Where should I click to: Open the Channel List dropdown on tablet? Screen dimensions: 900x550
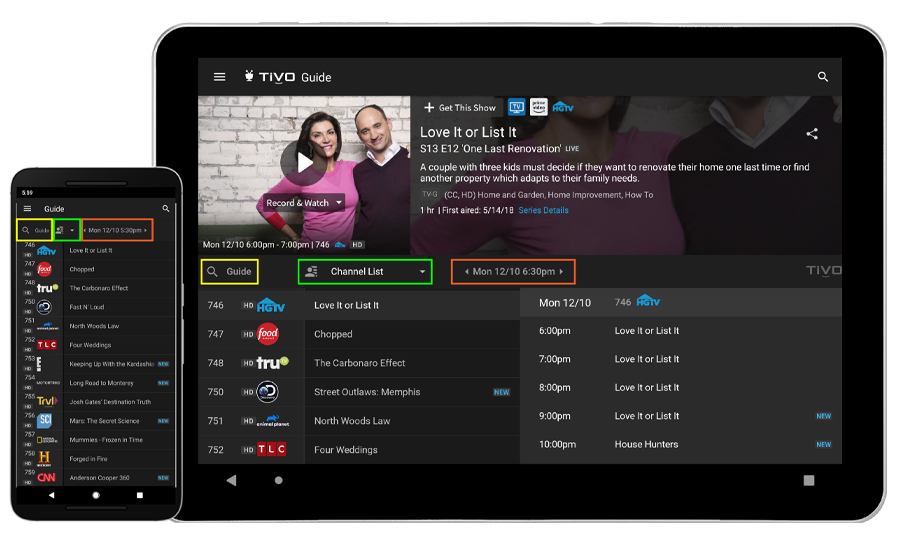coord(365,272)
